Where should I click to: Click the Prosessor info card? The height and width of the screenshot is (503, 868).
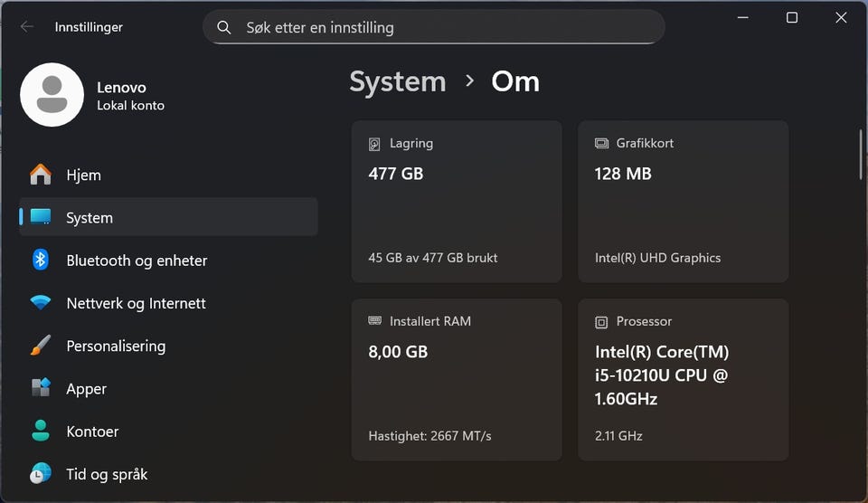pos(683,380)
